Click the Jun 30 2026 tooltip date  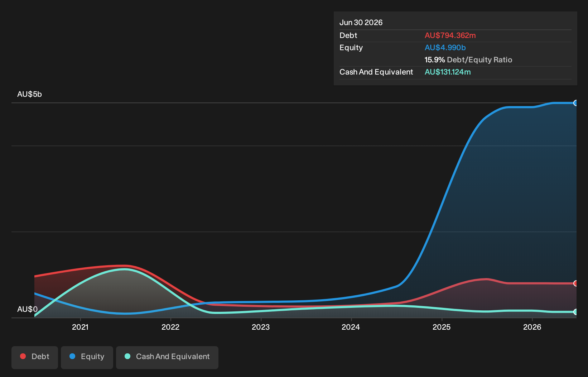coord(361,23)
